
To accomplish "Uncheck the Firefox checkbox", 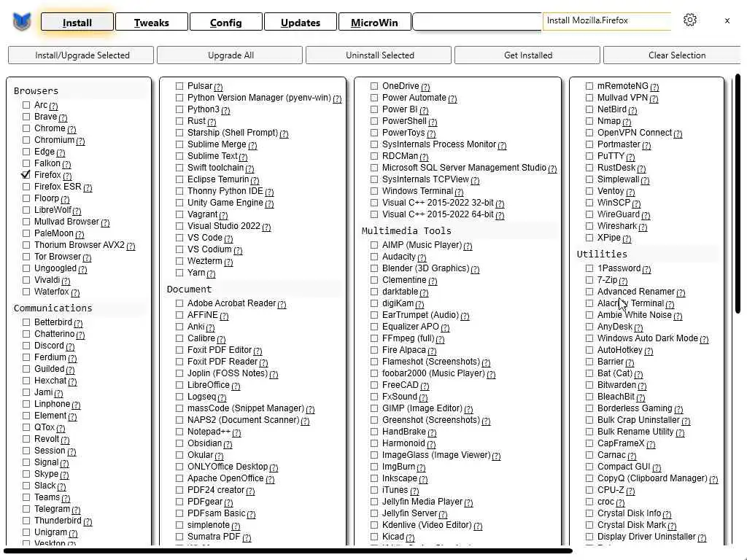I will click(x=26, y=175).
